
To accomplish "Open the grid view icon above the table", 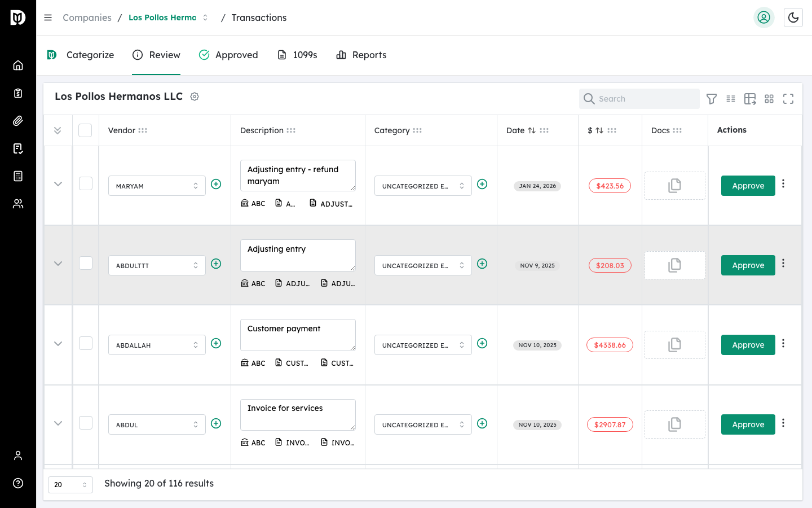I will pos(769,99).
